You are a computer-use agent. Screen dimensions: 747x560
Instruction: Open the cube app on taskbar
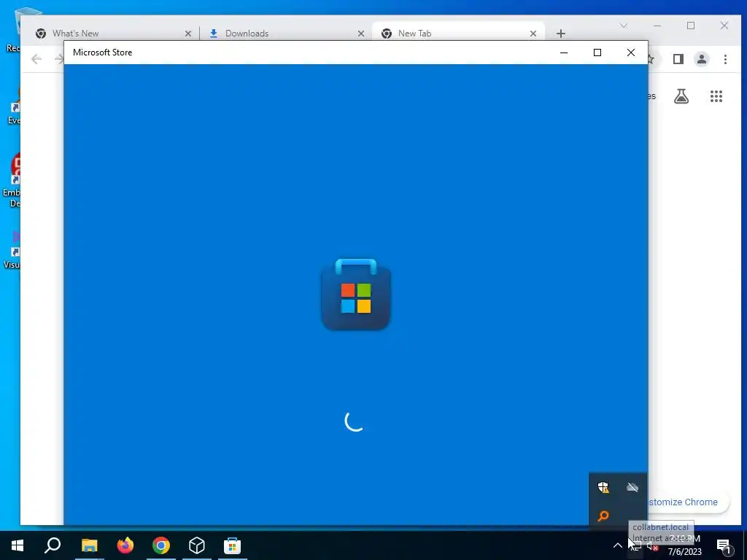[x=197, y=545]
